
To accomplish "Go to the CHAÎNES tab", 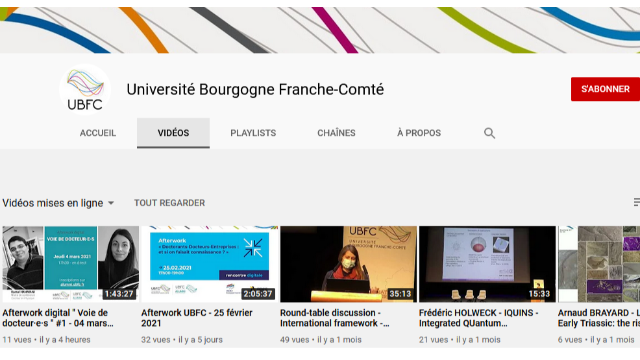I will pos(336,133).
